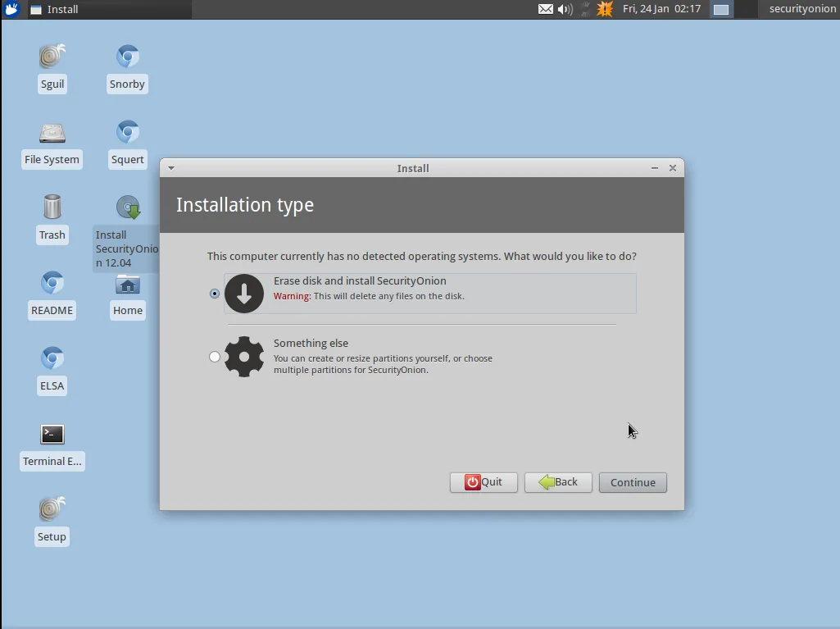Go Back to the previous step

558,482
